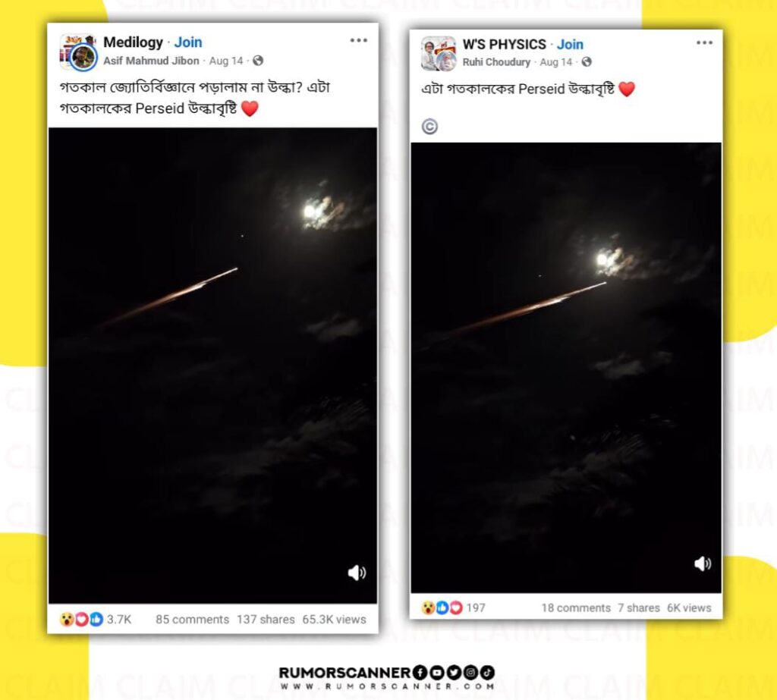Open the W'S PHYSICS post three-dot menu

(x=704, y=42)
